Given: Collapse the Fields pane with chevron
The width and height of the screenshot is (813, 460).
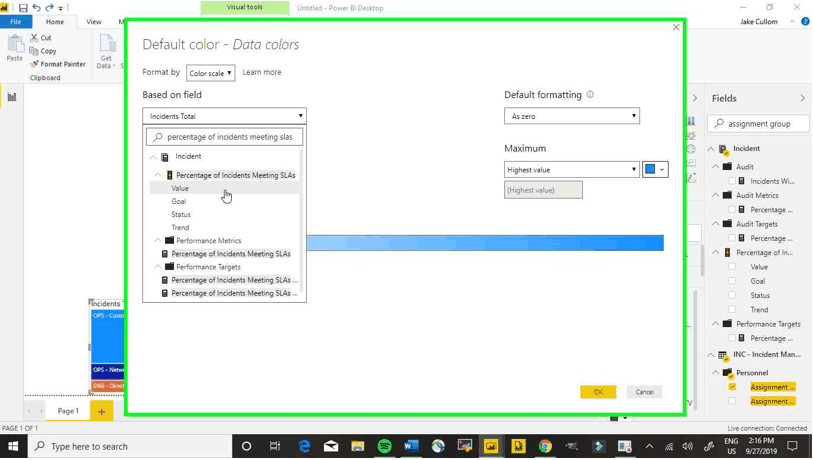Looking at the screenshot, I should pyautogui.click(x=802, y=98).
